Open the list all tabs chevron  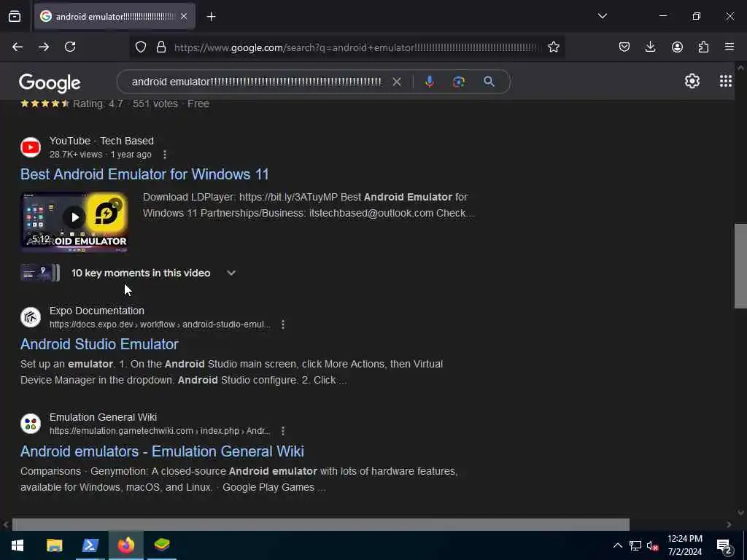602,16
